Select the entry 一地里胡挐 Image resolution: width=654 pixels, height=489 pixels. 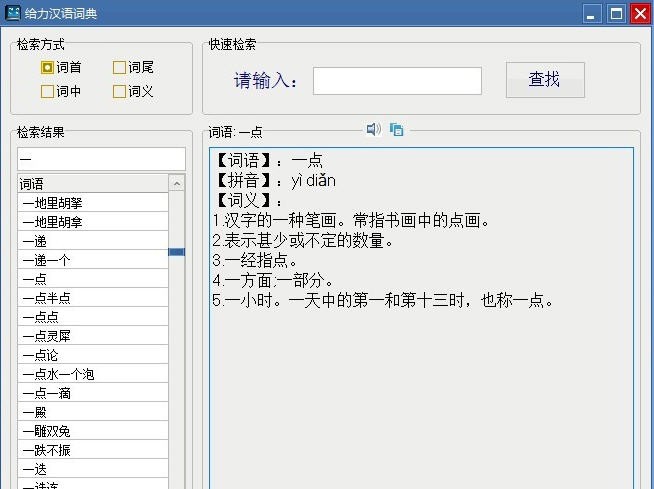click(x=93, y=203)
